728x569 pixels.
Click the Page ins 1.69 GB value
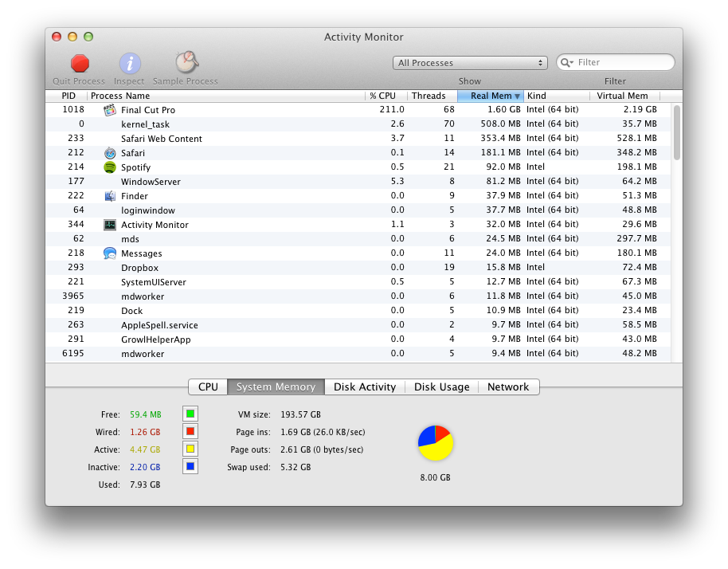[x=323, y=432]
